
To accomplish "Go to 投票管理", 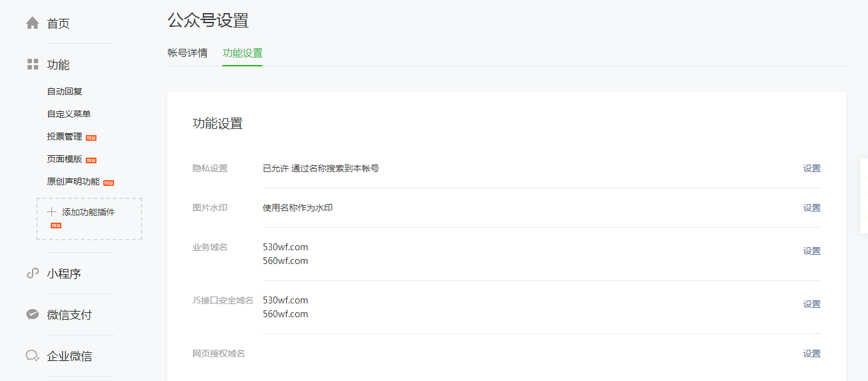I will 65,136.
